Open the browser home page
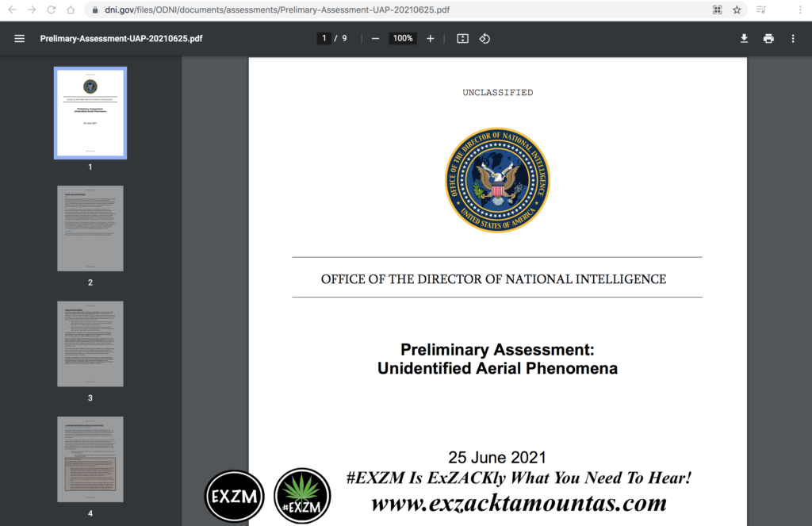 click(71, 10)
